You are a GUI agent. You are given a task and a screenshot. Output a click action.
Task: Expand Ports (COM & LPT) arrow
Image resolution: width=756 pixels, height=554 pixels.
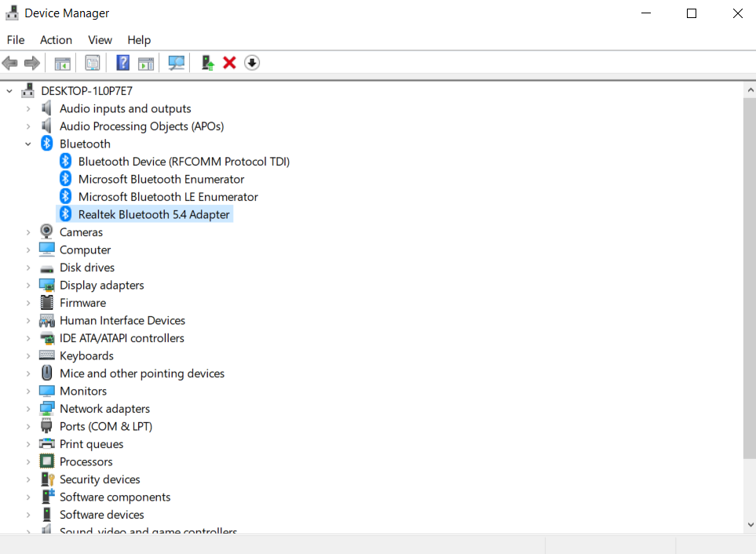pos(28,426)
